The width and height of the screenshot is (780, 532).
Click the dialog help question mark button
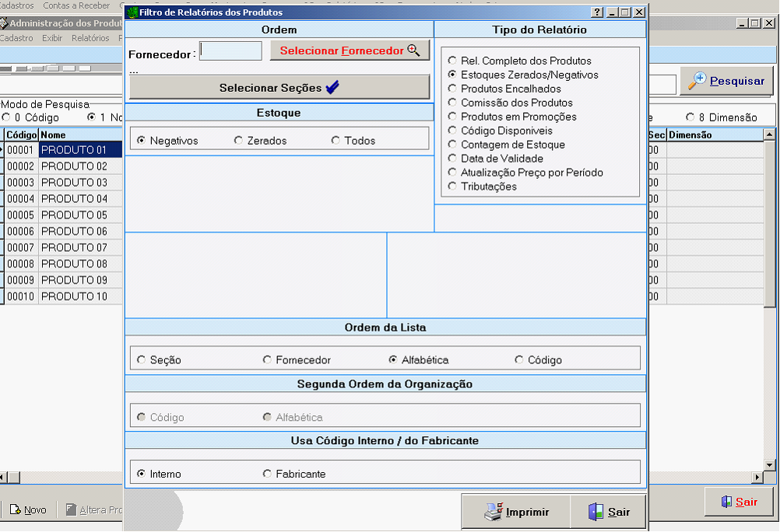[597, 12]
